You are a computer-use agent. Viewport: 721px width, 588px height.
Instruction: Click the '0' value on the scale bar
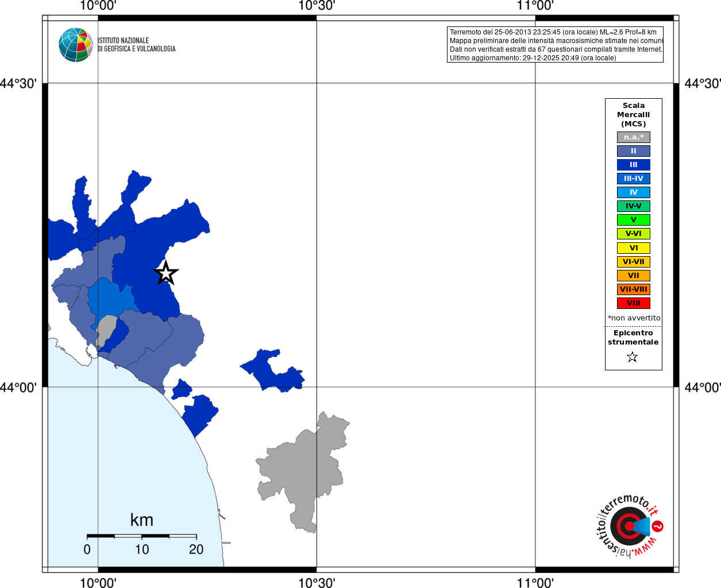[87, 550]
